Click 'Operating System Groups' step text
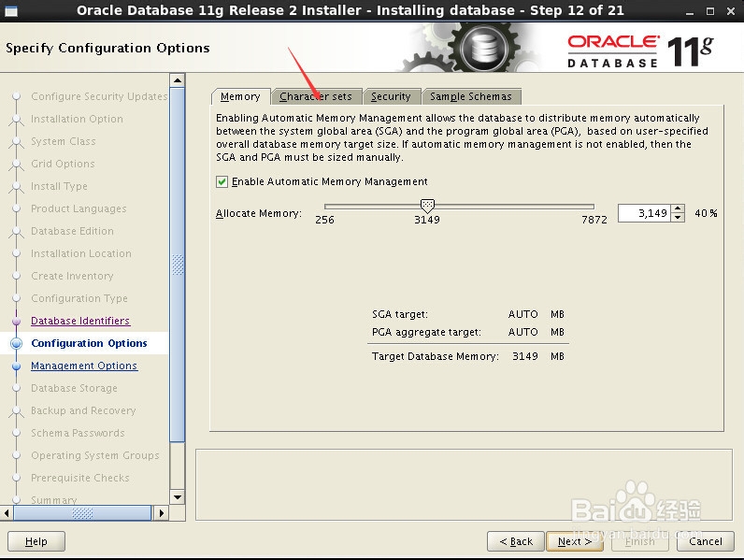The image size is (744, 560). [x=95, y=455]
